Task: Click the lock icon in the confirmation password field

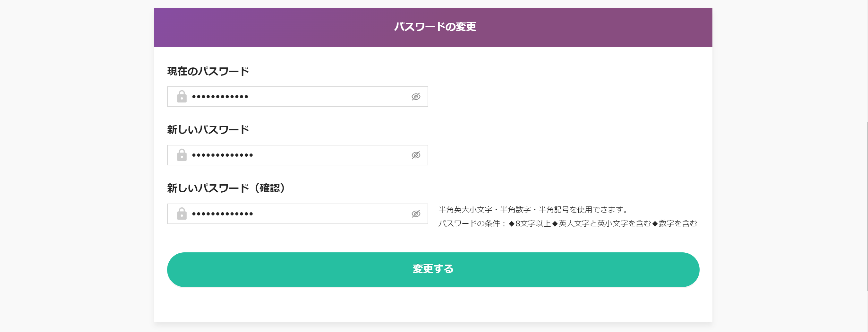Action: 182,214
